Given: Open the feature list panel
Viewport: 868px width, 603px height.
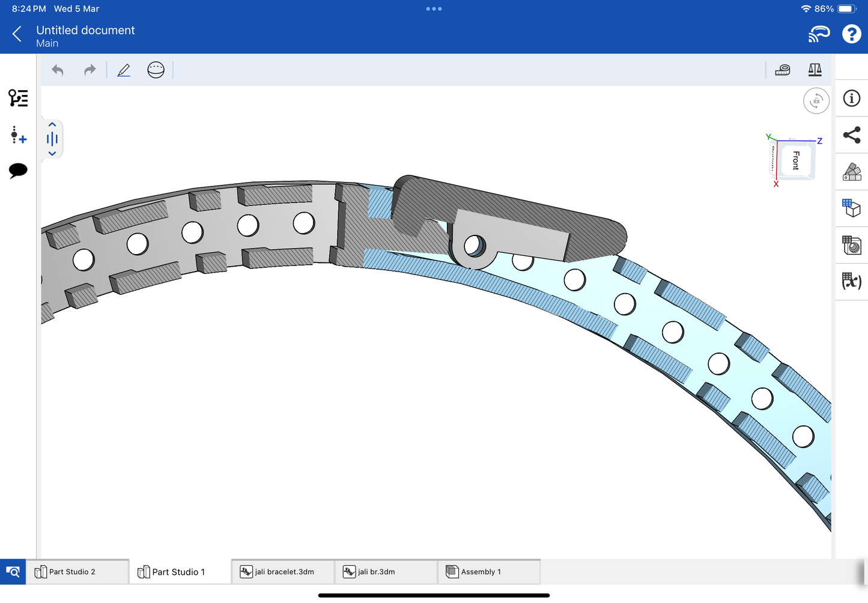Looking at the screenshot, I should tap(18, 98).
